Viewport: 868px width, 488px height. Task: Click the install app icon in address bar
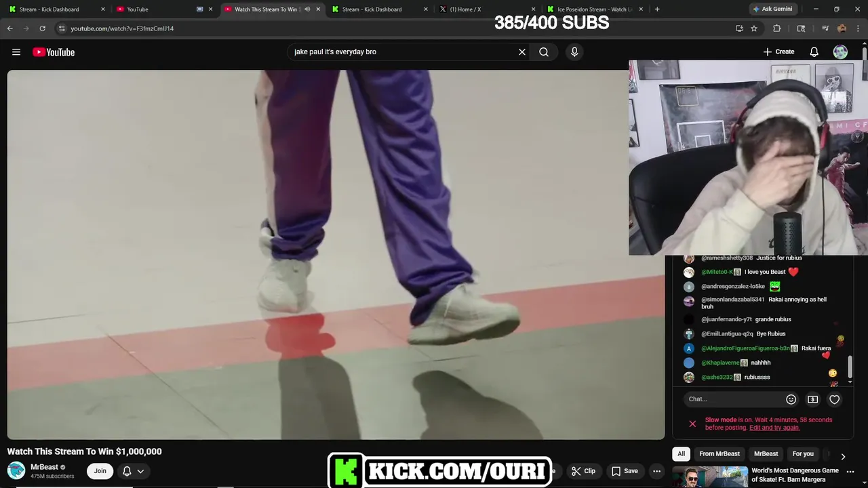739,28
